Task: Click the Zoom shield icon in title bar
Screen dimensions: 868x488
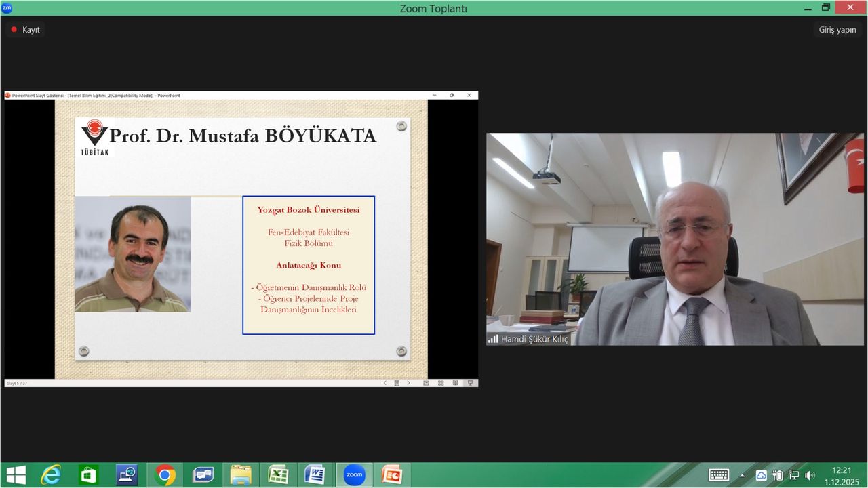Action: coord(7,8)
